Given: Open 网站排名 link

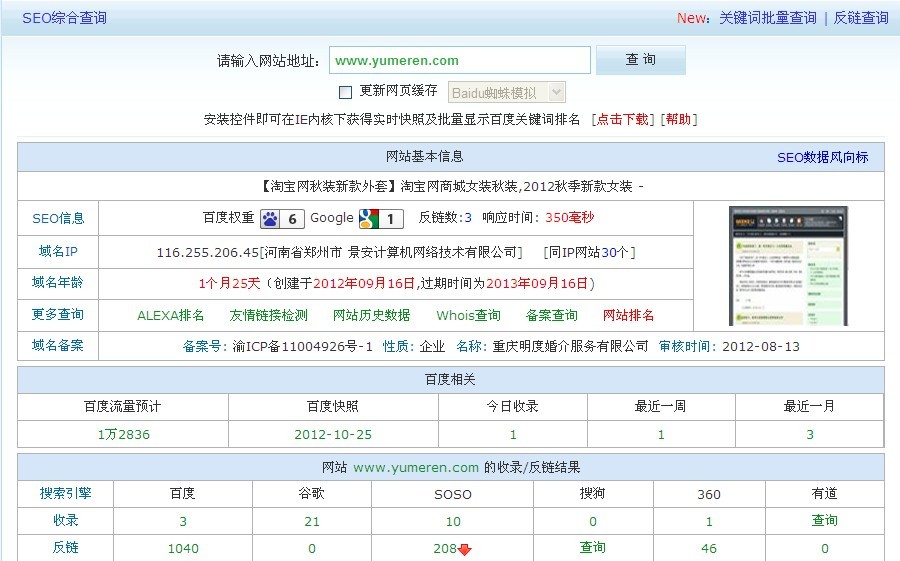Looking at the screenshot, I should click(x=629, y=315).
